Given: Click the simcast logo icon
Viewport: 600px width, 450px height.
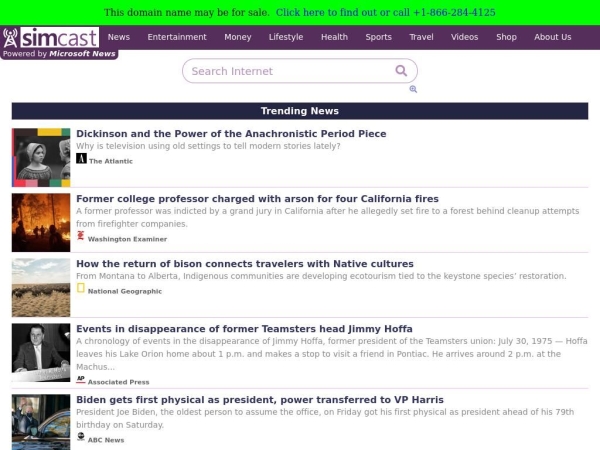Looking at the screenshot, I should coord(11,37).
